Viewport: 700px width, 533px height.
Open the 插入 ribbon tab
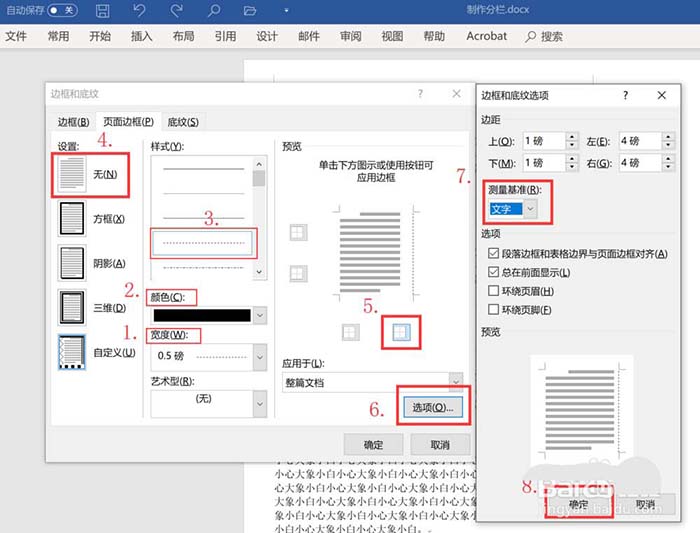coord(142,36)
